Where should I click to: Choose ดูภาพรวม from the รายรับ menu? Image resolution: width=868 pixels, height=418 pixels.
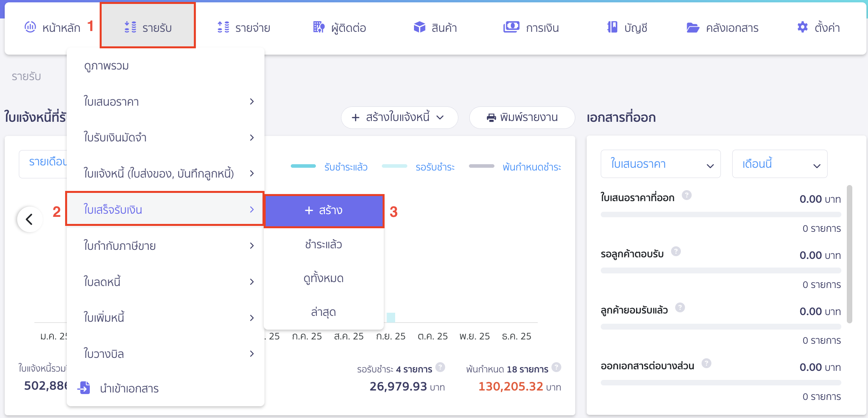pos(107,66)
